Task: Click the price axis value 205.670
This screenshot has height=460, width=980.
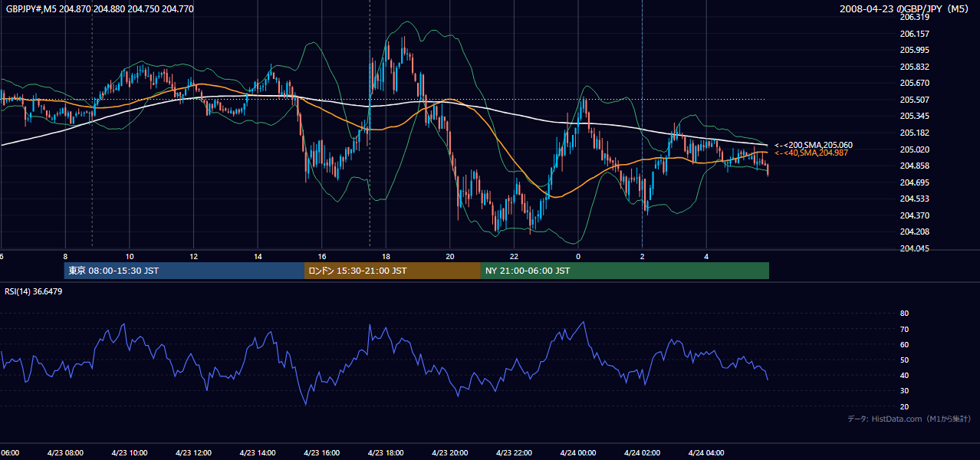Action: click(x=914, y=83)
